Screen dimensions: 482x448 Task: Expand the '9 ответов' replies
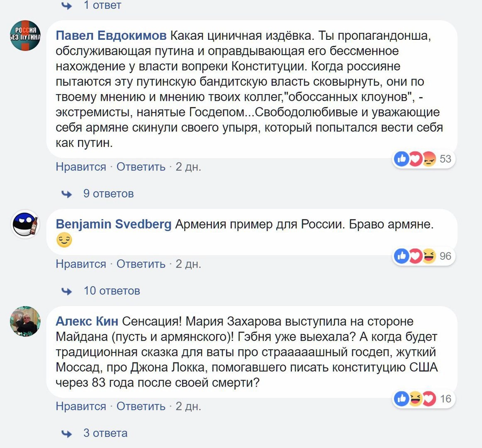108,194
